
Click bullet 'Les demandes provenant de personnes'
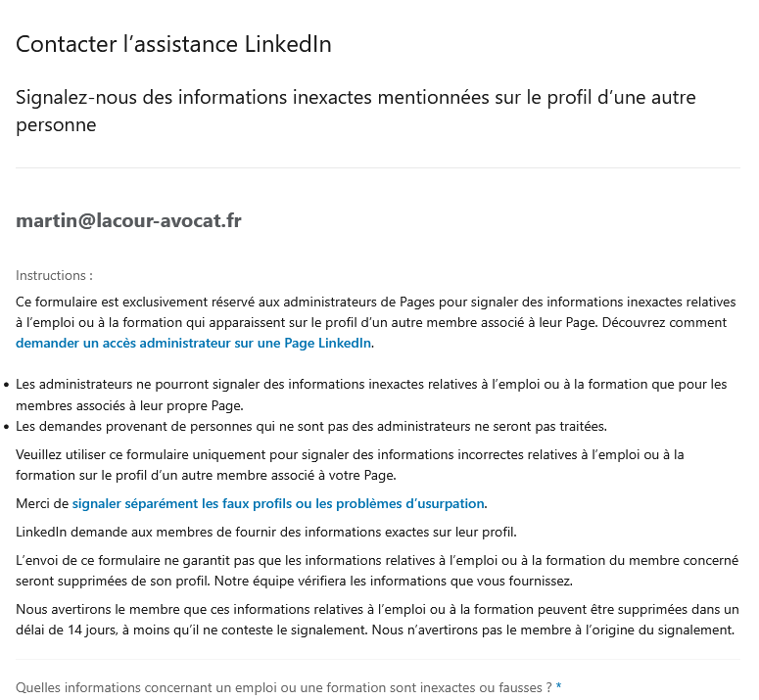(311, 426)
